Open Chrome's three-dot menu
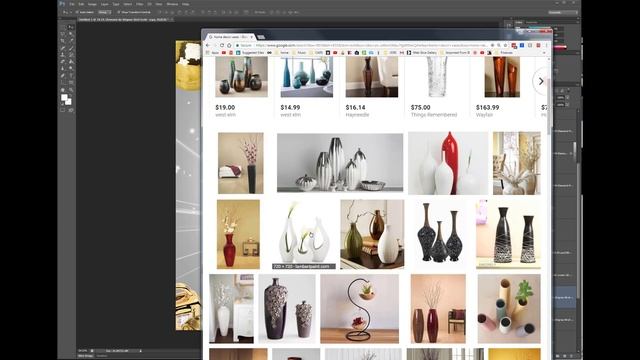This screenshot has height=360, width=640. (x=546, y=45)
